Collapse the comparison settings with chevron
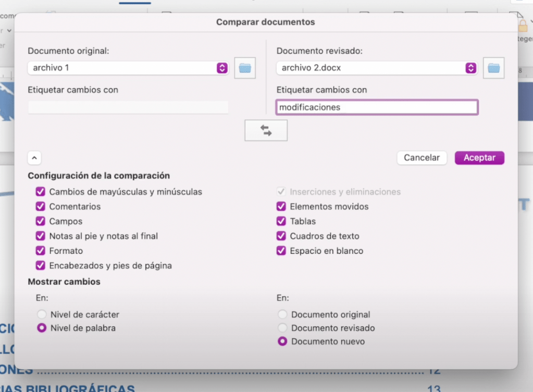This screenshot has width=533, height=392. tap(34, 157)
